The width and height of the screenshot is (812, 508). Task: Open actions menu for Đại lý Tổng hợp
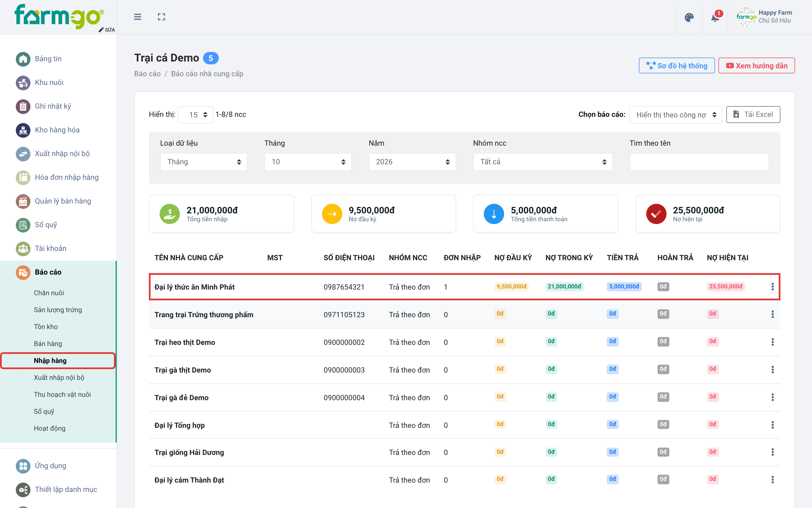tap(773, 425)
